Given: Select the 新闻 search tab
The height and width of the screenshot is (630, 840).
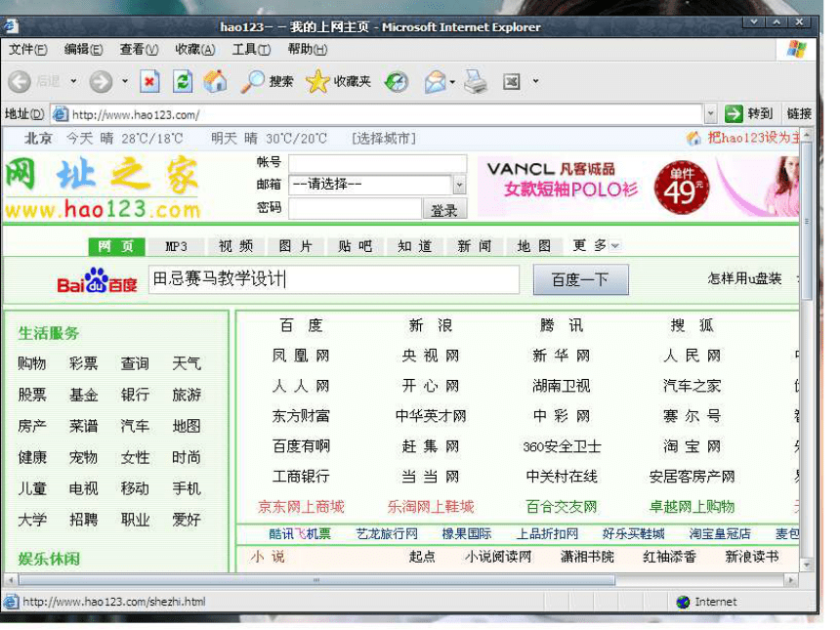Looking at the screenshot, I should [x=474, y=246].
